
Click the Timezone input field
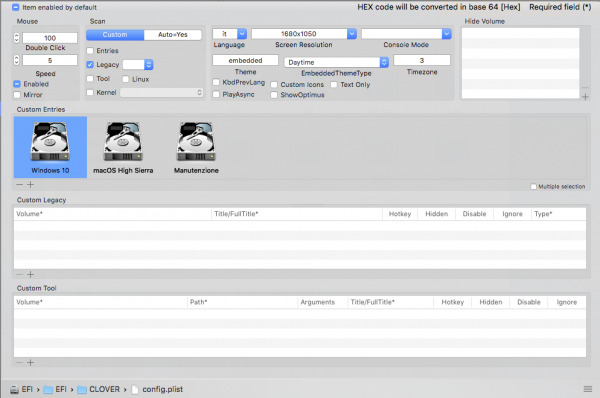point(422,60)
